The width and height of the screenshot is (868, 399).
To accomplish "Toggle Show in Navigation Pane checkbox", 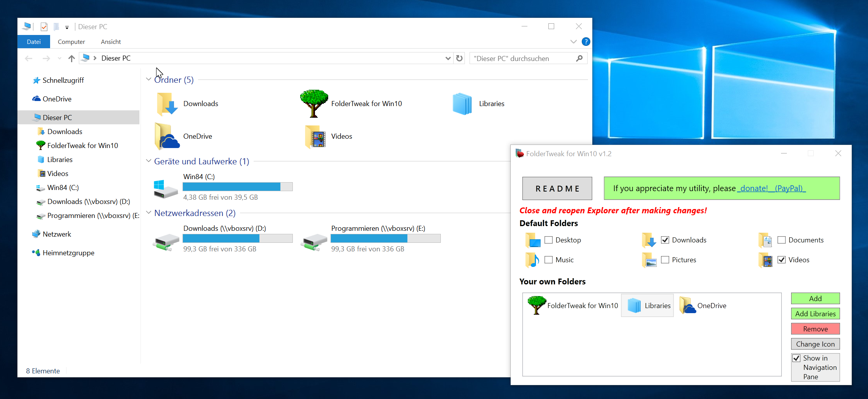I will pyautogui.click(x=797, y=358).
